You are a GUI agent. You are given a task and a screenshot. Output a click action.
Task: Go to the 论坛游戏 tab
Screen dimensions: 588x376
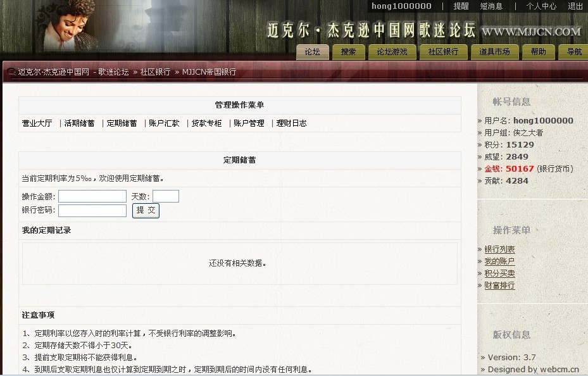tap(392, 52)
